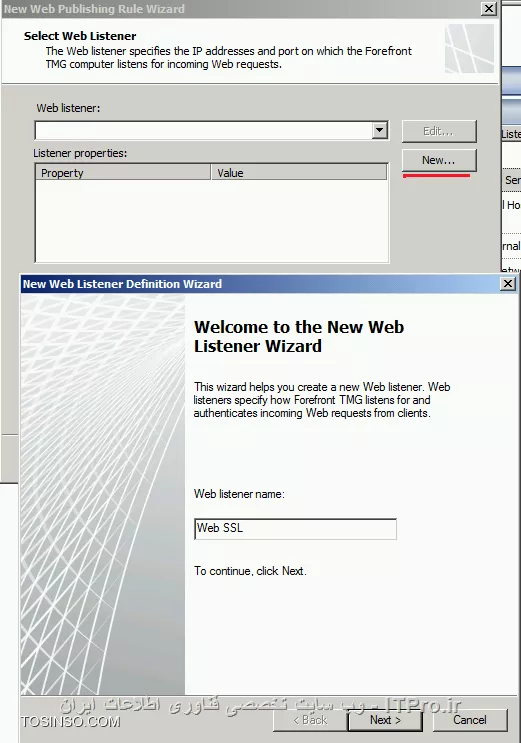Screen dimensions: 521x743
Task: Click the disabled < Back button
Action: (311, 720)
